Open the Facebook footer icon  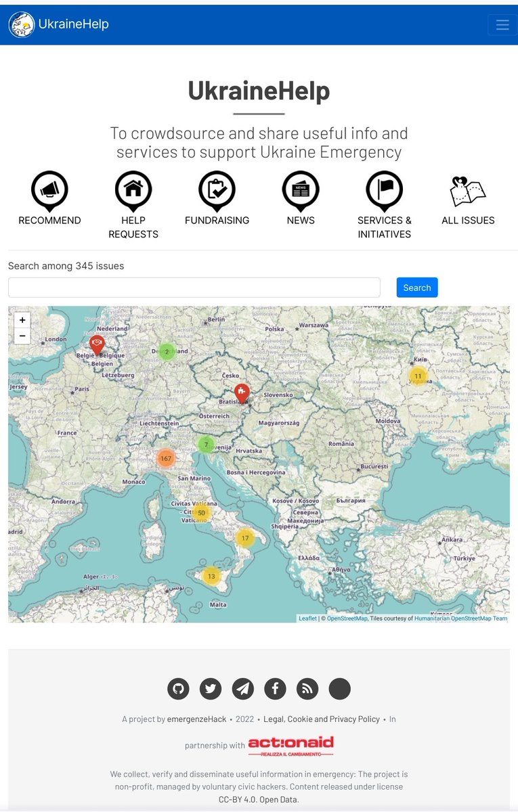point(275,689)
